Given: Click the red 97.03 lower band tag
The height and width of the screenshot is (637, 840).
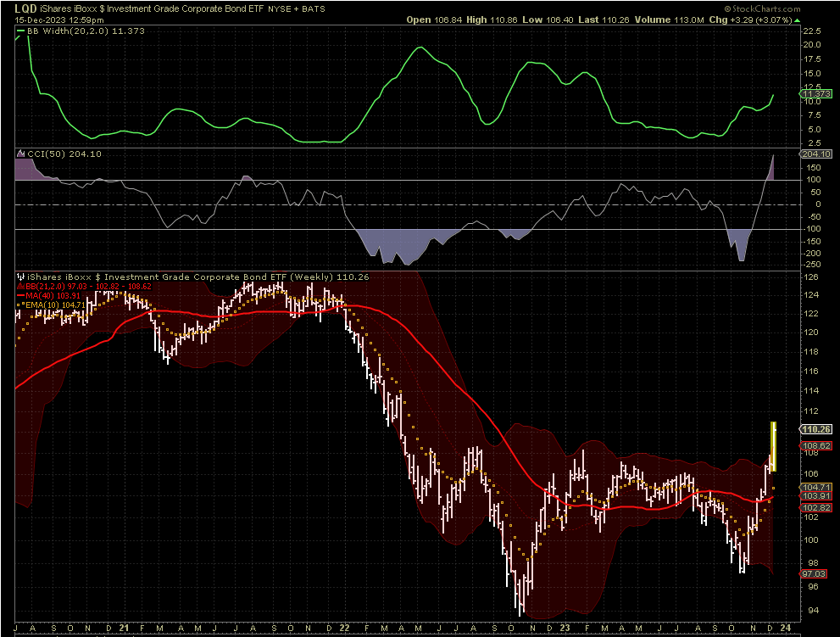Looking at the screenshot, I should 815,573.
